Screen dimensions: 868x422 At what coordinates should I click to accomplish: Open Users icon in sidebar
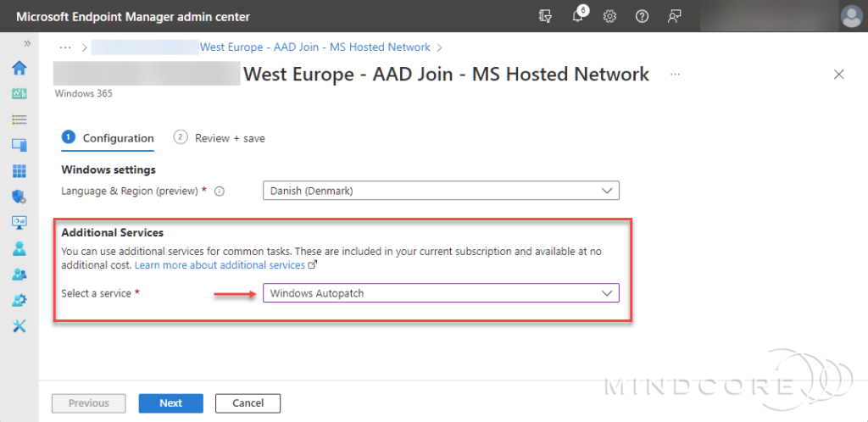click(x=19, y=249)
